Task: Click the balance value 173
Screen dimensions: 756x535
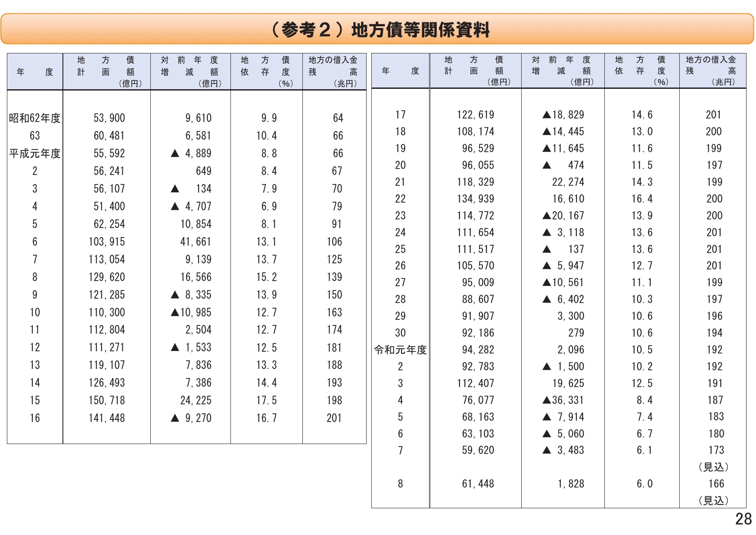Action: (x=716, y=450)
